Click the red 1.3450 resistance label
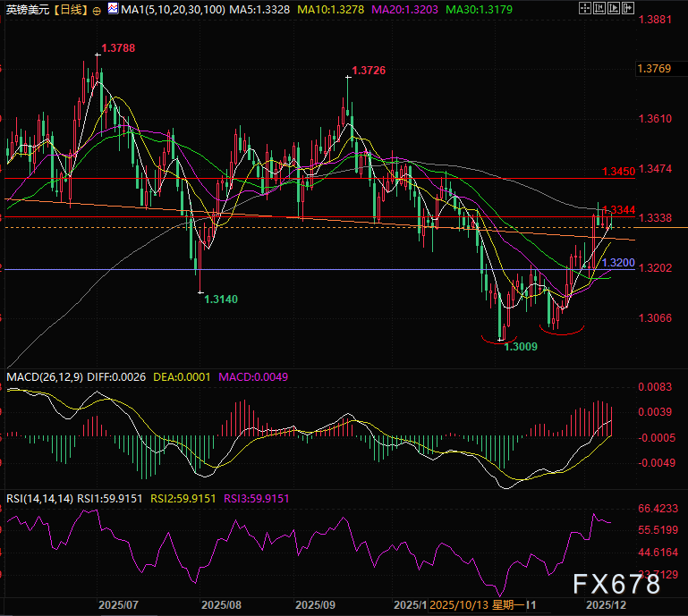 [618, 171]
